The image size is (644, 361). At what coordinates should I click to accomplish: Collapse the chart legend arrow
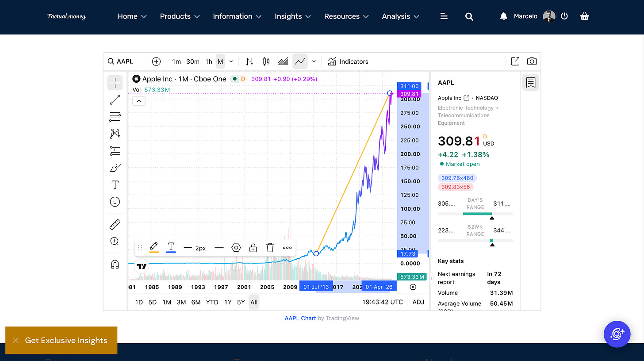click(x=138, y=101)
